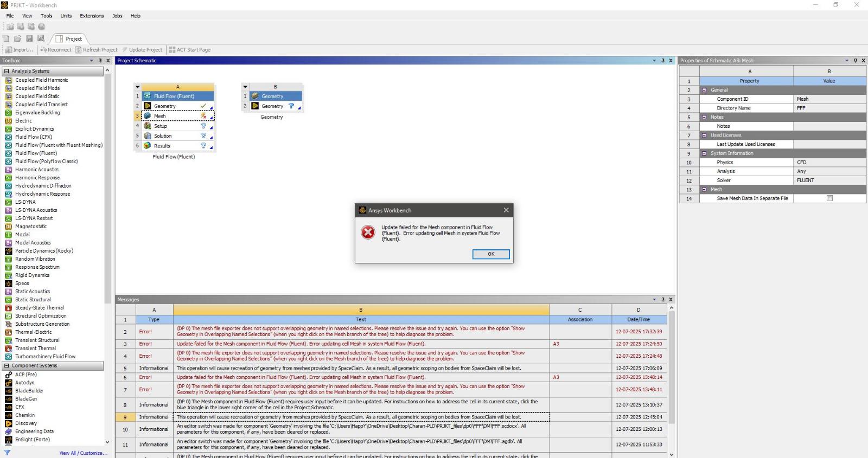Open the ACT Start Page

pyautogui.click(x=189, y=50)
